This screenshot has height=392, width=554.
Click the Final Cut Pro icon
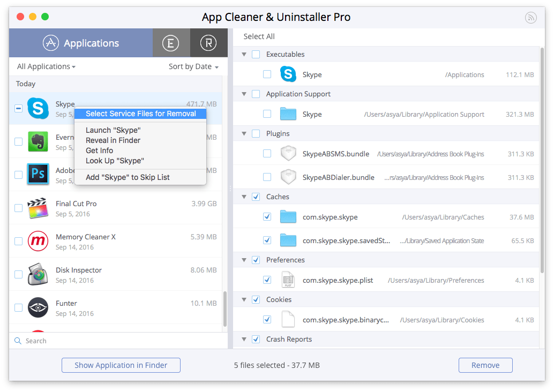(38, 208)
